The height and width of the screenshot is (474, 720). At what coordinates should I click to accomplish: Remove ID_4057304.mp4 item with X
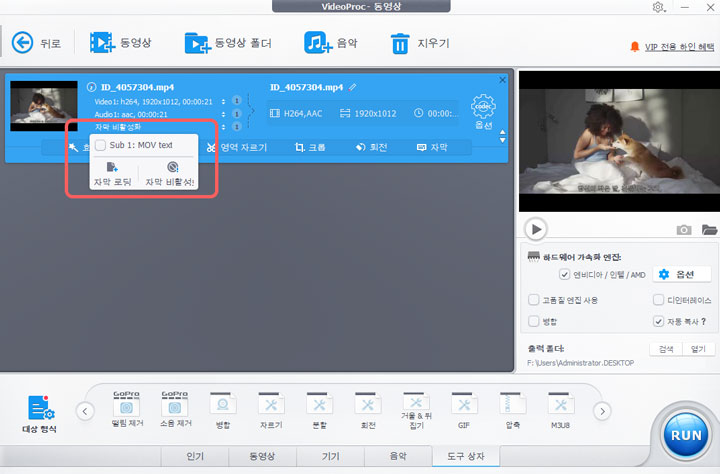pos(502,80)
